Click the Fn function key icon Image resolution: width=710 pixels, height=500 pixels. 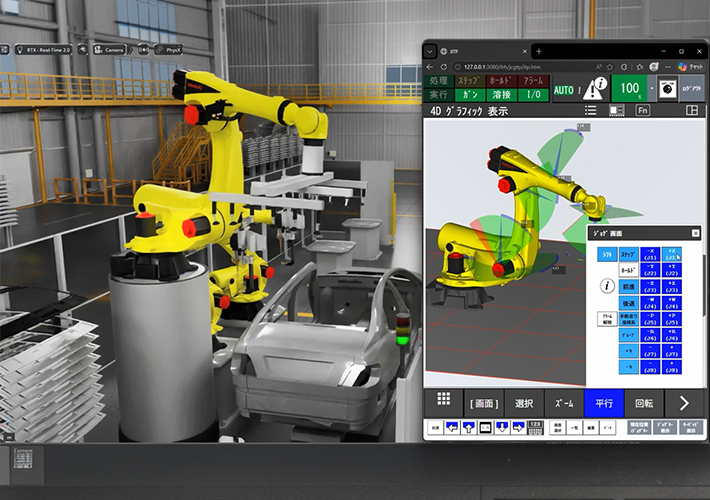pyautogui.click(x=643, y=110)
